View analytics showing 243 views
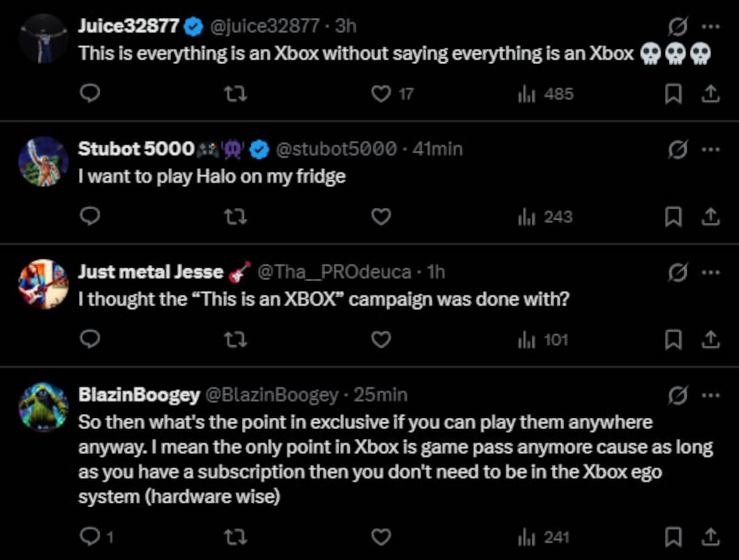 [x=546, y=217]
